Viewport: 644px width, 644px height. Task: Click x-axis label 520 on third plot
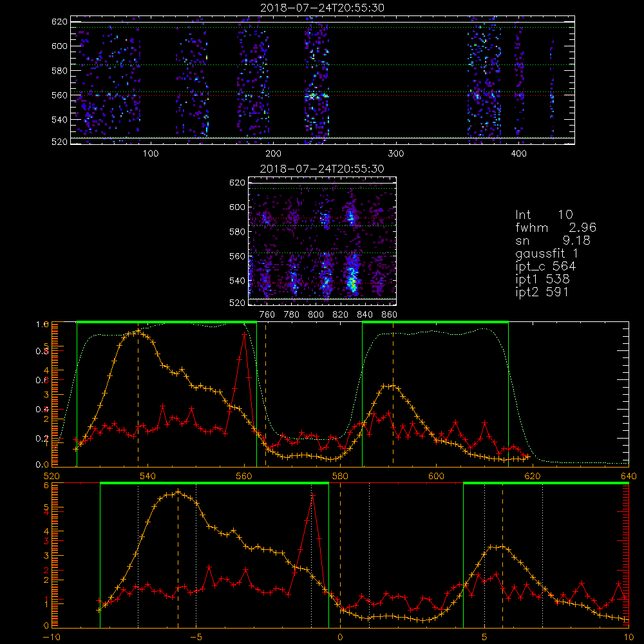click(52, 477)
